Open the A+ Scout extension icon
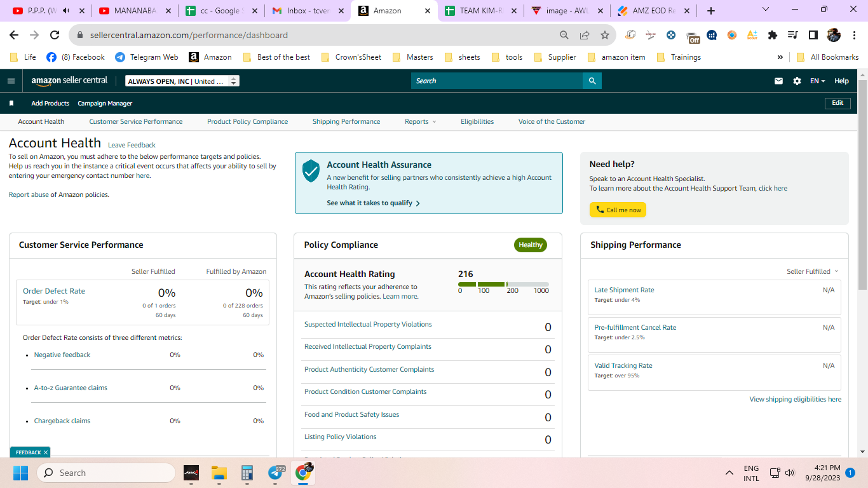The height and width of the screenshot is (488, 868). pos(752,35)
